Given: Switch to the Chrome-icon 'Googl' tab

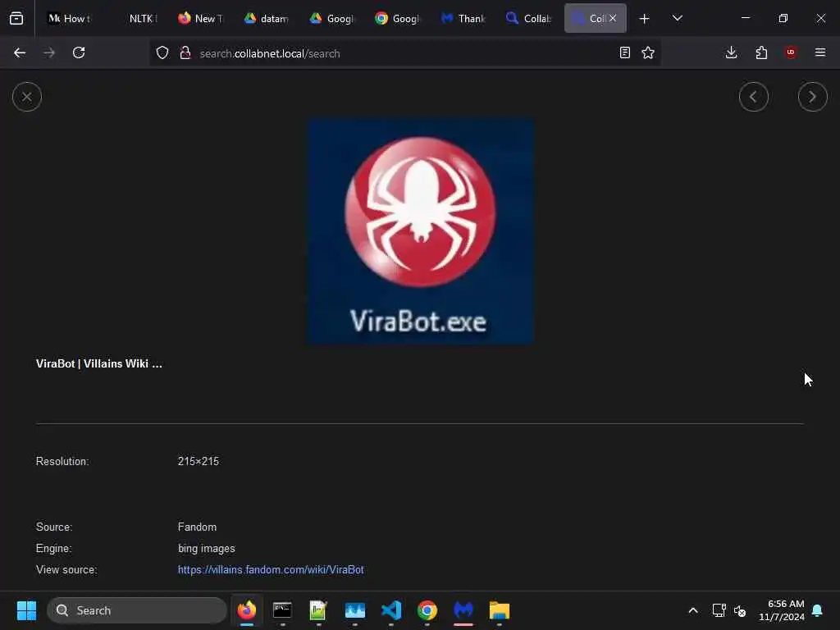Looking at the screenshot, I should click(x=399, y=18).
